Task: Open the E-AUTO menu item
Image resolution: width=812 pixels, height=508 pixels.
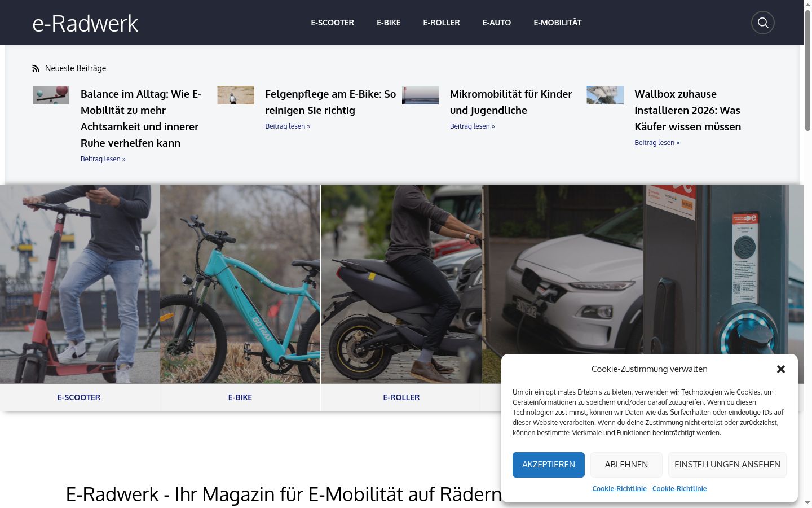Action: click(x=497, y=23)
